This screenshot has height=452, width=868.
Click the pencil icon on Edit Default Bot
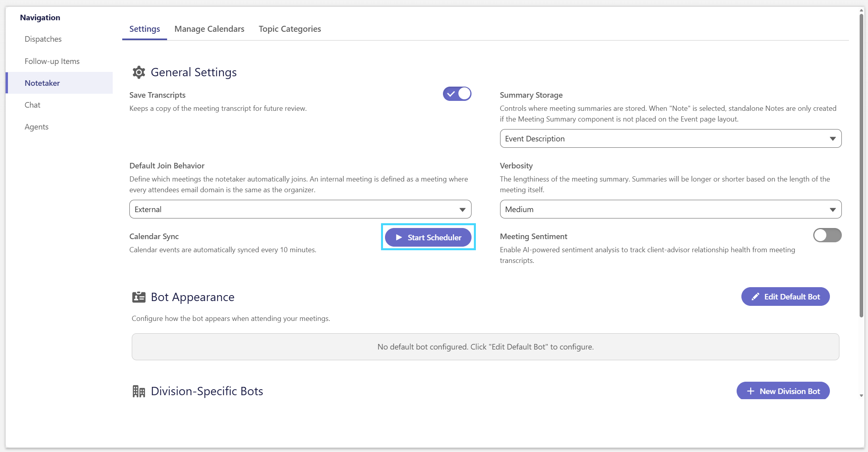coord(755,297)
